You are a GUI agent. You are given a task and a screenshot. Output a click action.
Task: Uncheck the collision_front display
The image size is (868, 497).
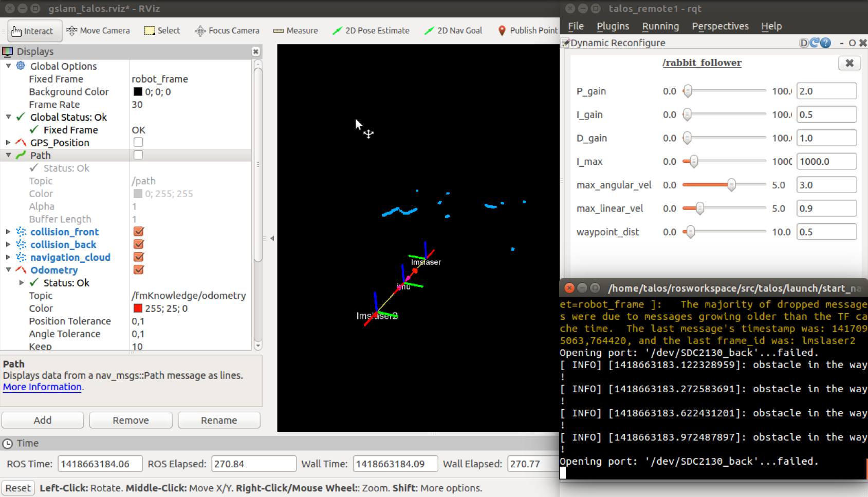138,232
